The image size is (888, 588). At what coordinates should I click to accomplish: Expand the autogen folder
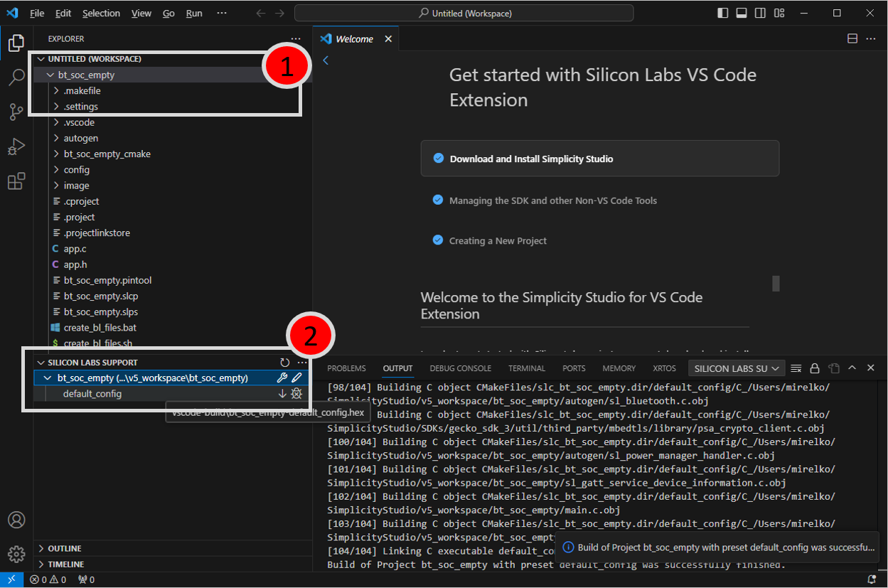tap(80, 138)
